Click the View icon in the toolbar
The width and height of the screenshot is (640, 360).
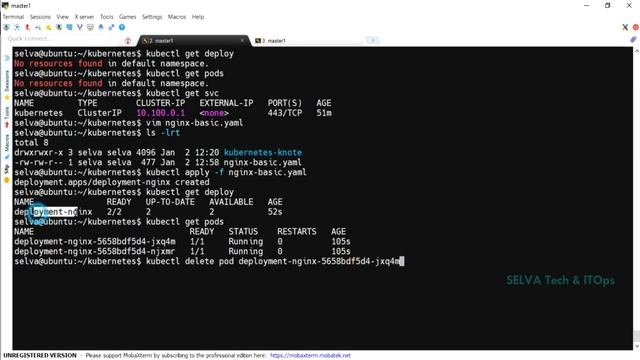tap(59, 27)
